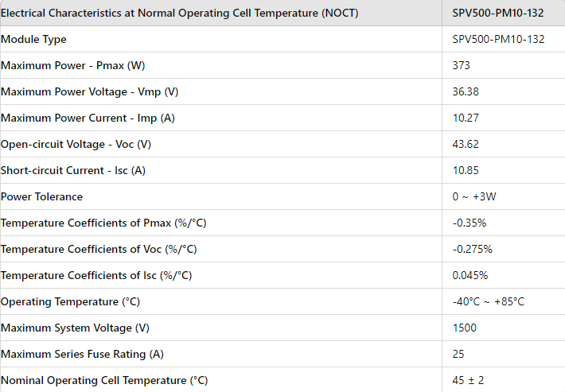Click the SPV500-PM10-132 column header
This screenshot has height=392, width=565.
[498, 14]
